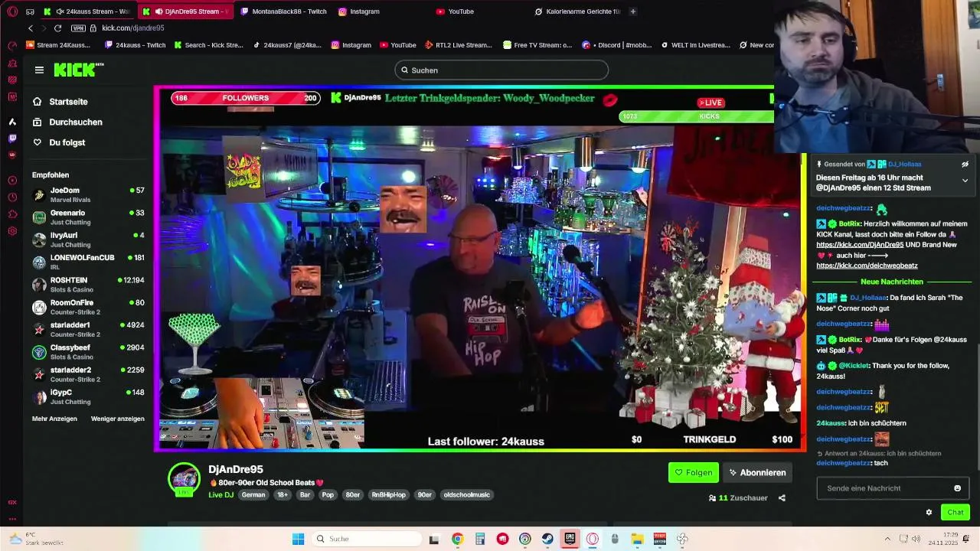Open ROSHTEIN recommended channel
The image size is (980, 551).
tap(88, 285)
